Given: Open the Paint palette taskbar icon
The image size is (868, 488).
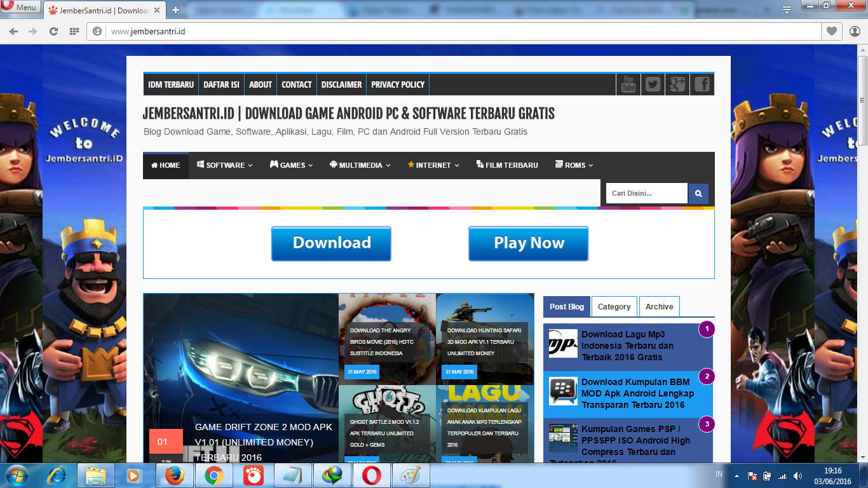Looking at the screenshot, I should 411,475.
